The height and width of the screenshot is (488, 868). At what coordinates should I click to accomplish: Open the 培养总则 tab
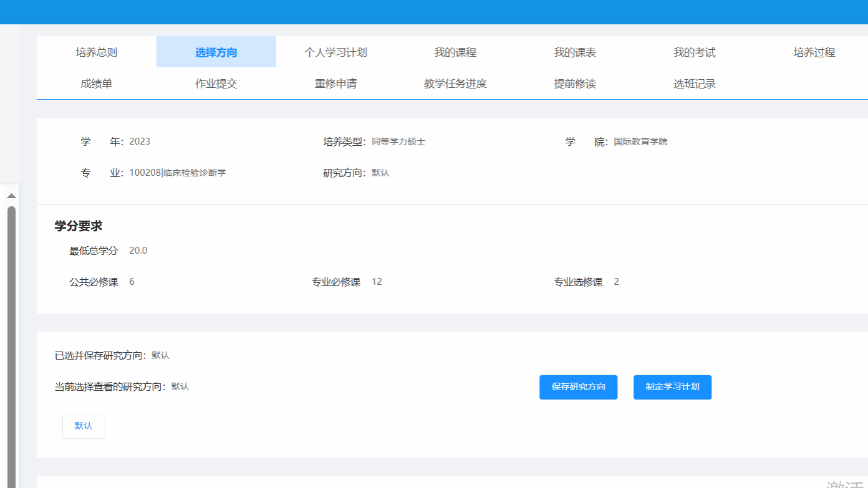point(97,52)
